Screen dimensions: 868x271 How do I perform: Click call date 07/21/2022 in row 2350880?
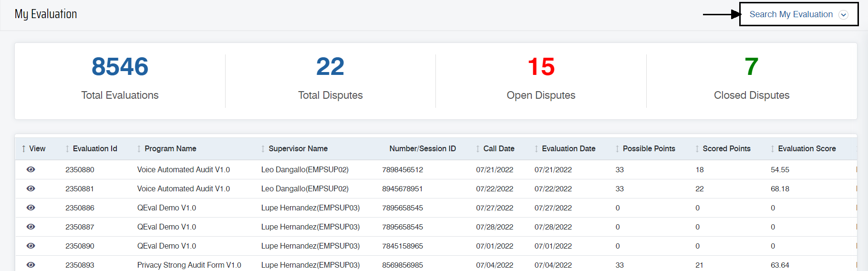(x=495, y=170)
